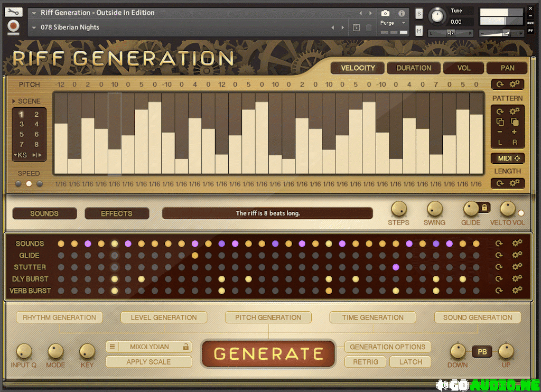Take a snapshot with the camera icon
This screenshot has width=541, height=392.
pos(385,13)
